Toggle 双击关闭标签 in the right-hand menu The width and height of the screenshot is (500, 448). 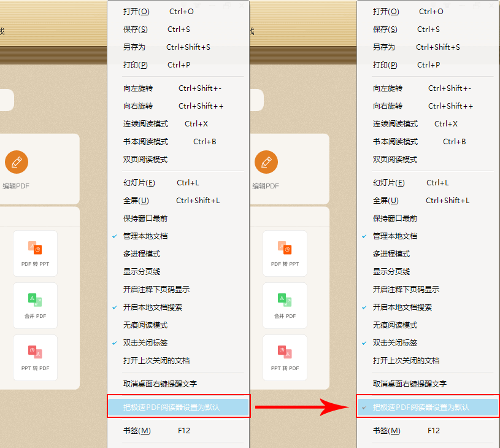428,343
